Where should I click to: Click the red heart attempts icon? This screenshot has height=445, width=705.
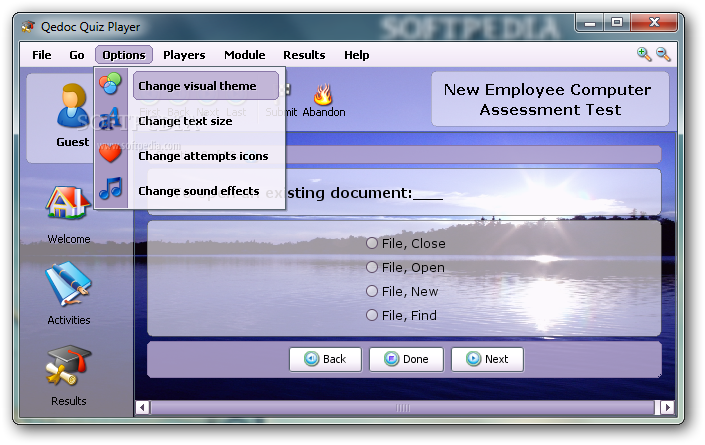110,153
